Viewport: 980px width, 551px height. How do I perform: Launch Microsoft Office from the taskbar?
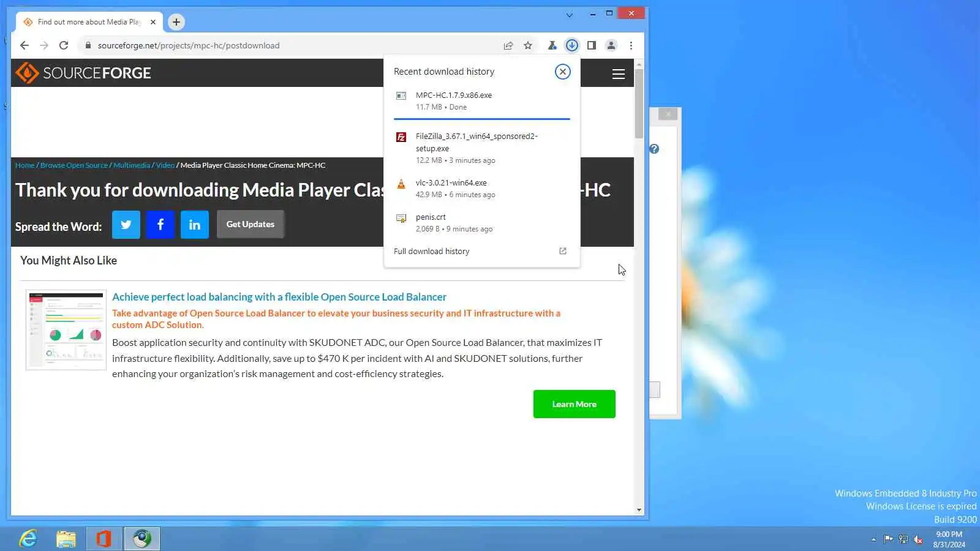coord(104,539)
